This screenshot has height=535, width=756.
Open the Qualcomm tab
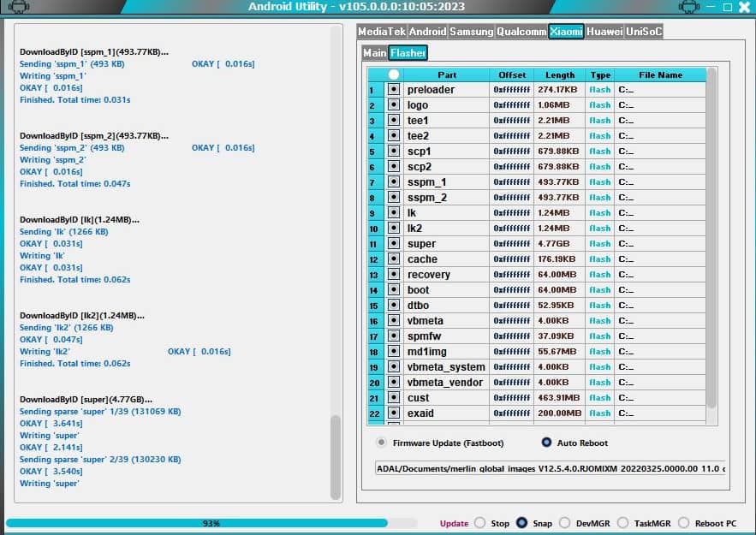(x=521, y=32)
